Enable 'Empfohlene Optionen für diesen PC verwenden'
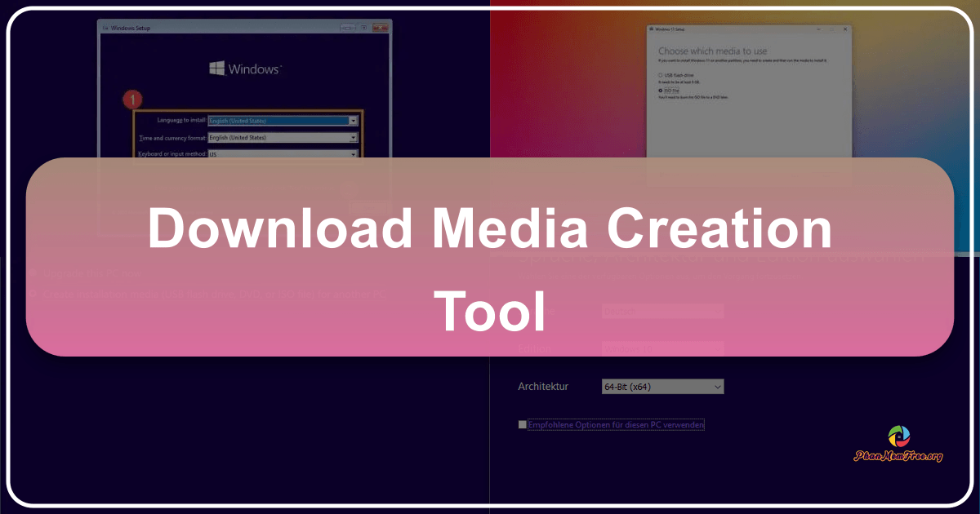 point(522,423)
